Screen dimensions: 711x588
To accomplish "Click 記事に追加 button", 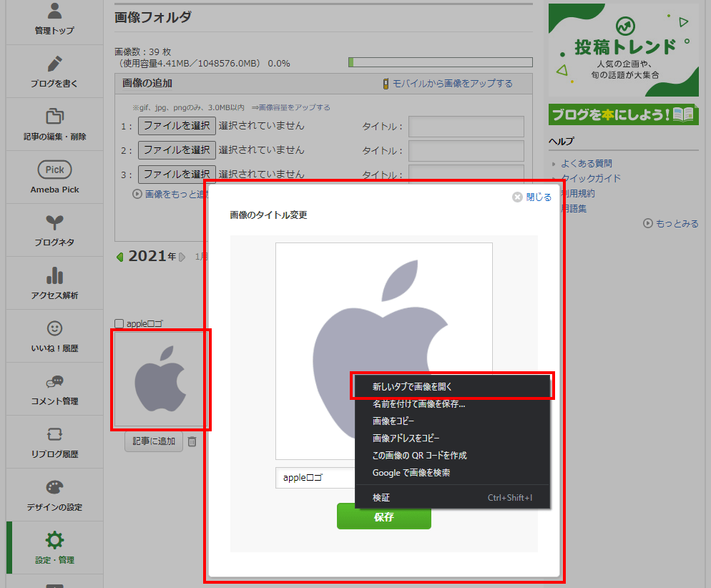I will tap(154, 441).
